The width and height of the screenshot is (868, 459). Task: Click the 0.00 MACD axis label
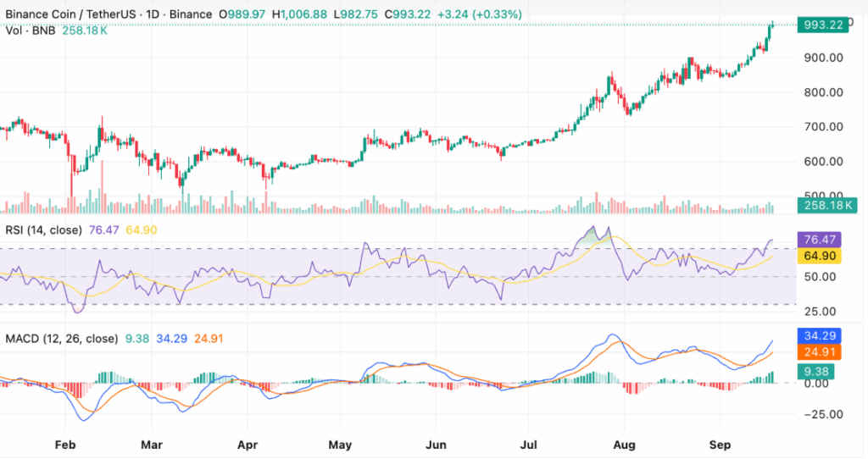pos(816,384)
